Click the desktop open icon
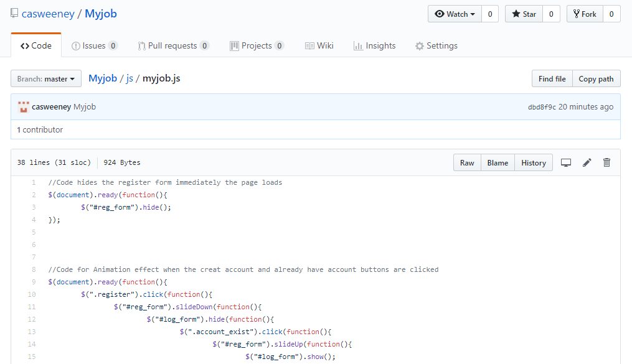The height and width of the screenshot is (364, 632). [566, 163]
